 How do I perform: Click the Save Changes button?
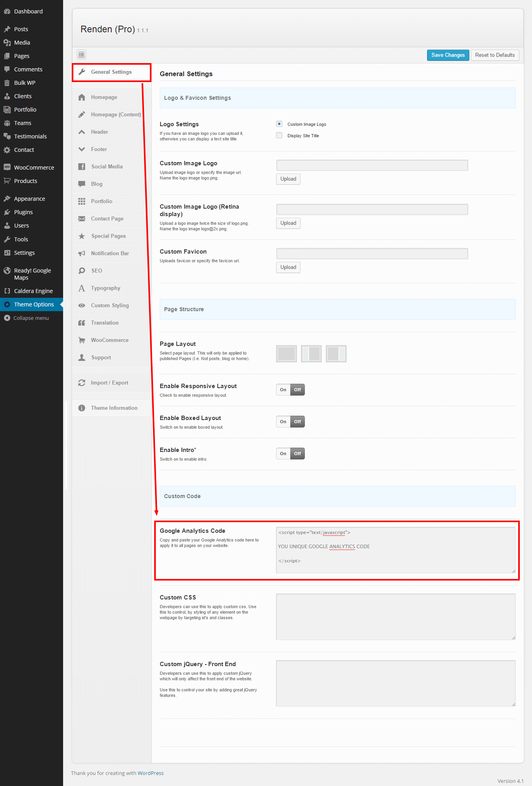click(448, 55)
